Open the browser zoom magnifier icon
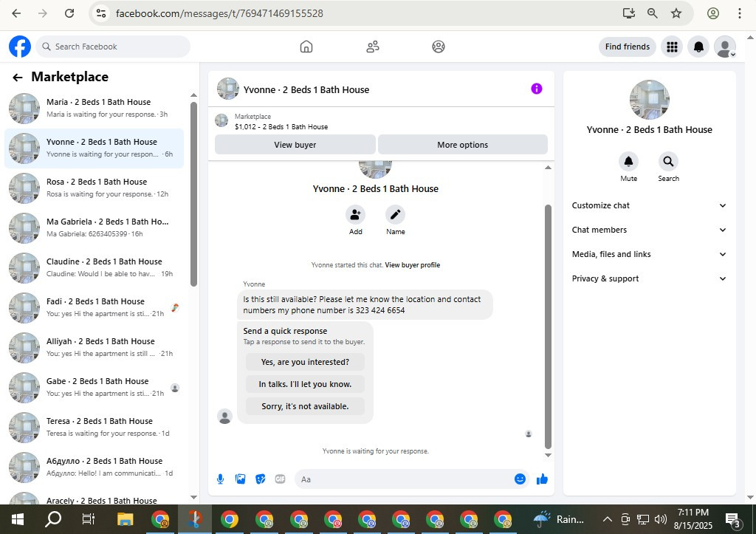 [x=653, y=13]
